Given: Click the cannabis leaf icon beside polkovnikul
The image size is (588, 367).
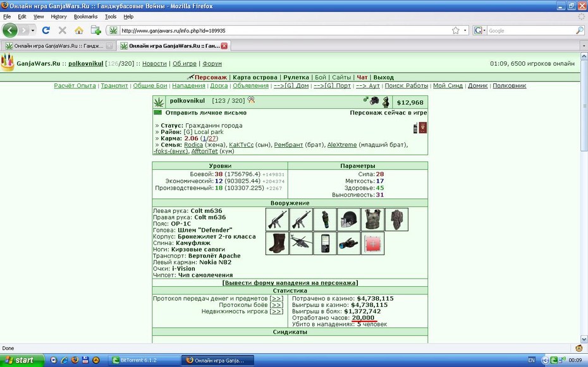Looking at the screenshot, I should 159,102.
